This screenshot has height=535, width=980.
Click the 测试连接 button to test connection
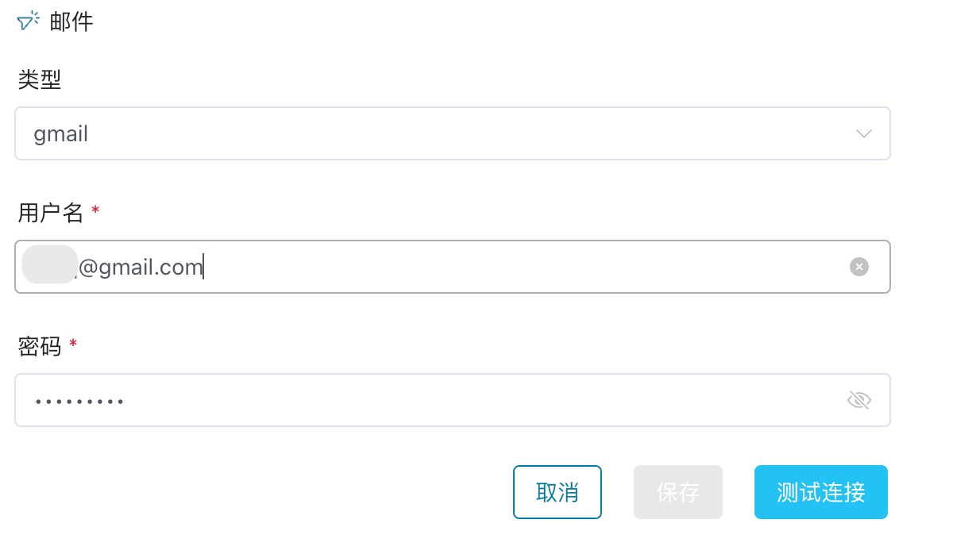point(820,492)
